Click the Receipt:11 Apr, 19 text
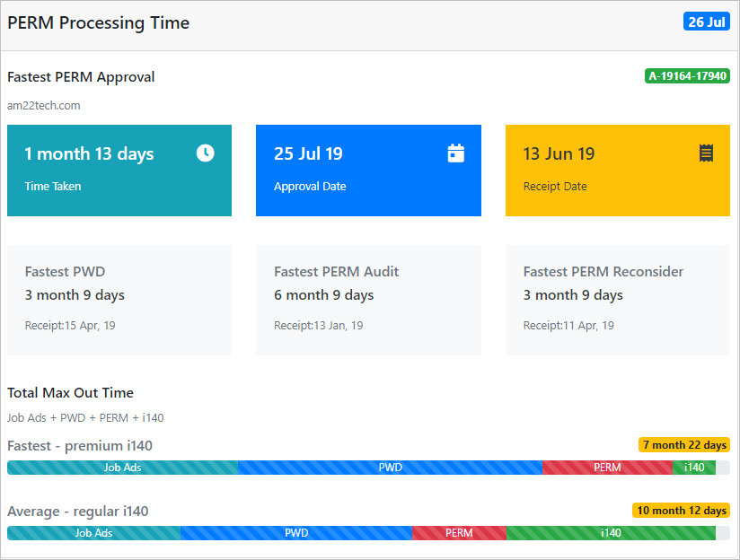740x560 pixels. tap(568, 326)
